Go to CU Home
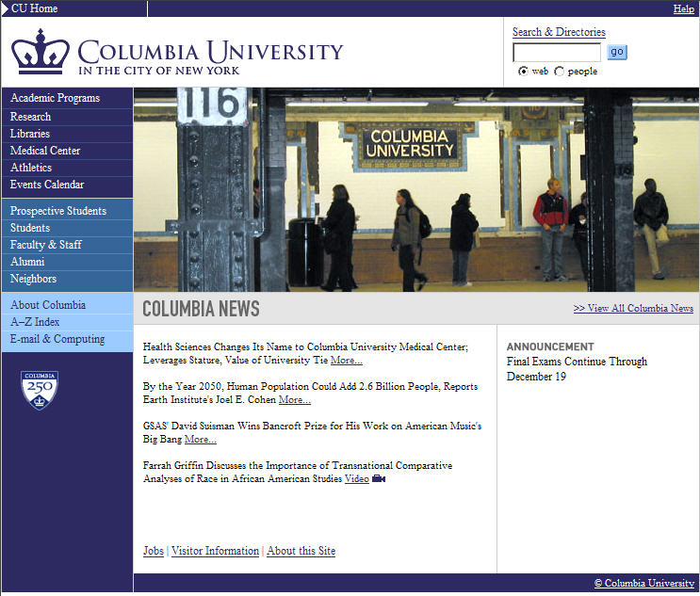 [x=34, y=8]
